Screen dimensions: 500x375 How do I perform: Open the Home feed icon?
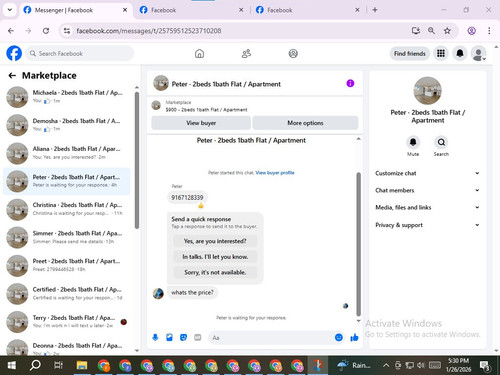199,53
